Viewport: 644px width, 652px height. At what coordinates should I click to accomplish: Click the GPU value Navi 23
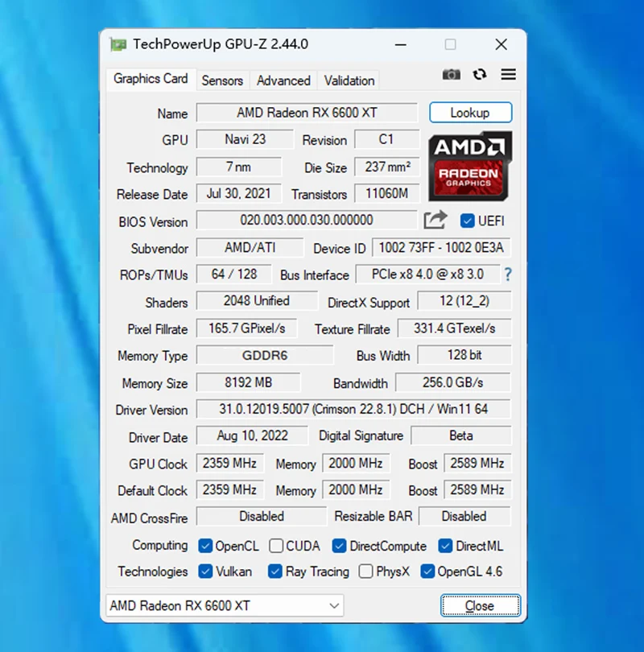pyautogui.click(x=245, y=139)
